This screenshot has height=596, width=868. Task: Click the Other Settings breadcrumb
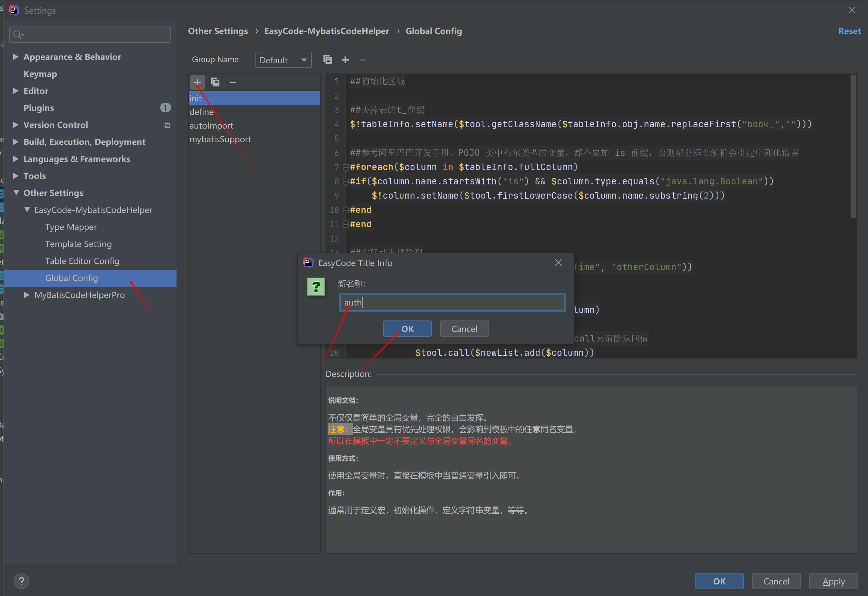(218, 31)
